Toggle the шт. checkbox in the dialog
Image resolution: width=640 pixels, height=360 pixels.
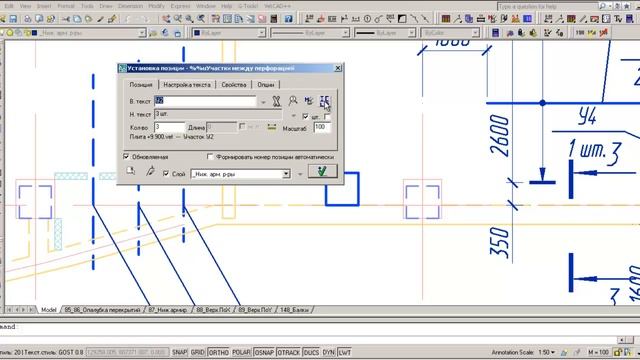(305, 116)
